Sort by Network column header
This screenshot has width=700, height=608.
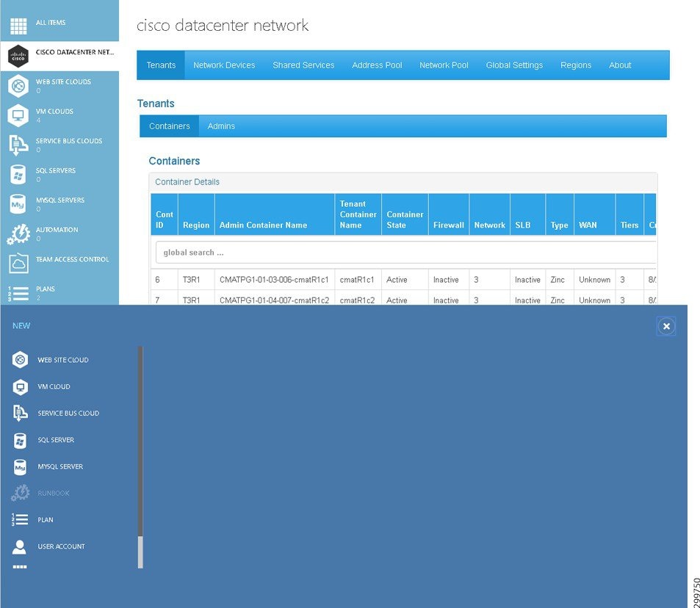(490, 214)
